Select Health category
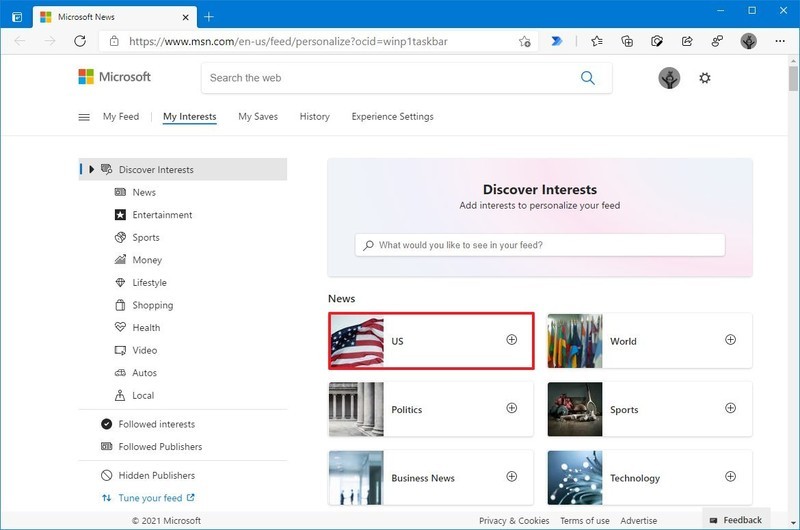Image resolution: width=800 pixels, height=530 pixels. click(x=137, y=327)
